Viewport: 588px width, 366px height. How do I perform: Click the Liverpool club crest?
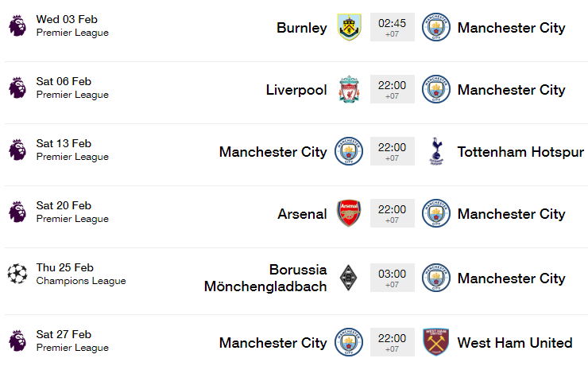tap(349, 89)
